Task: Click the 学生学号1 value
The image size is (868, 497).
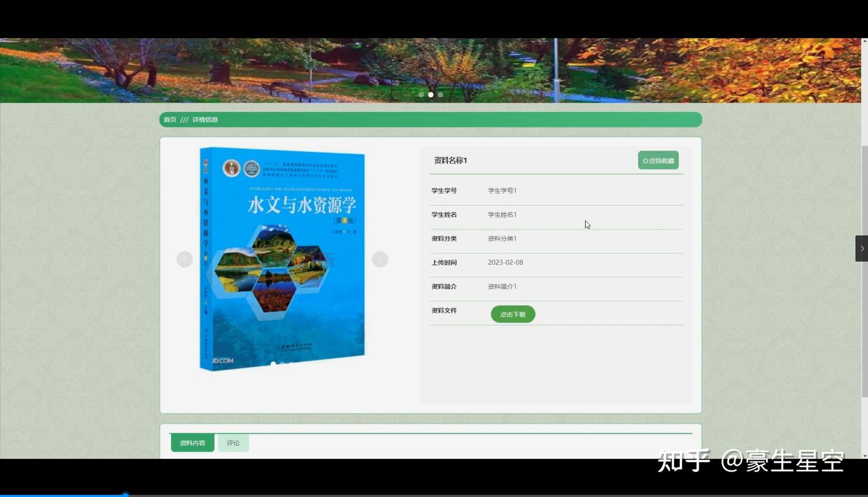Action: pyautogui.click(x=502, y=191)
